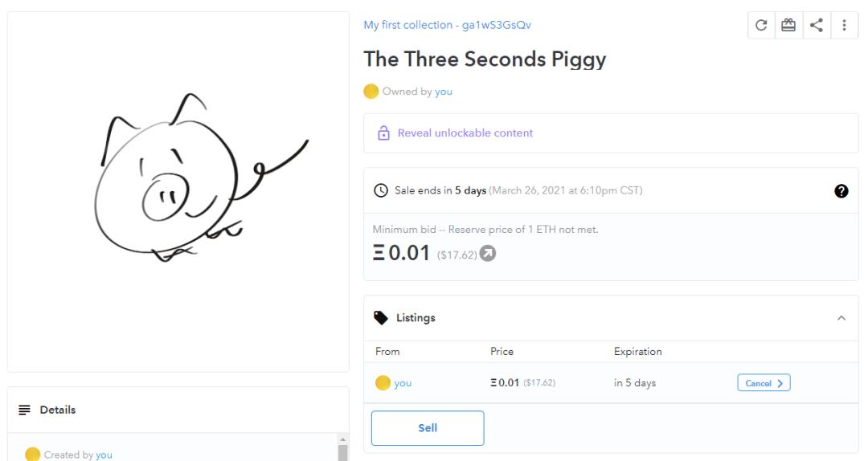Open My first collection link
Viewport: 868px width, 461px height.
point(447,25)
